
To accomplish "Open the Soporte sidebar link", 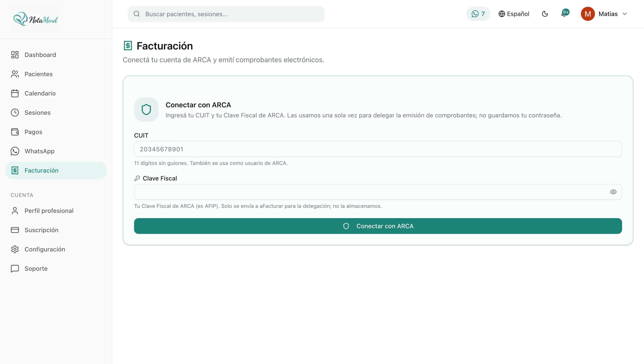I will coord(56,268).
